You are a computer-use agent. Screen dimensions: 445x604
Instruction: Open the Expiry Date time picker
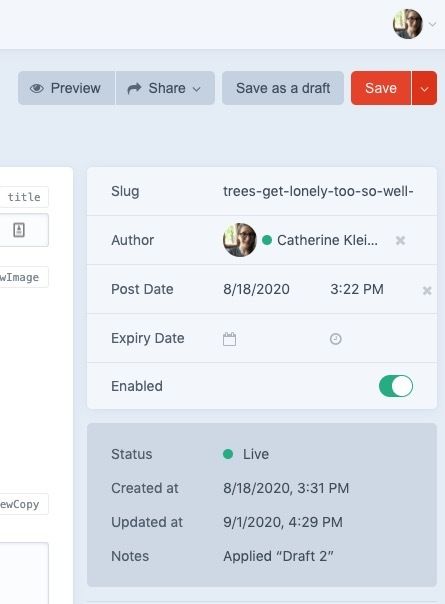[336, 339]
